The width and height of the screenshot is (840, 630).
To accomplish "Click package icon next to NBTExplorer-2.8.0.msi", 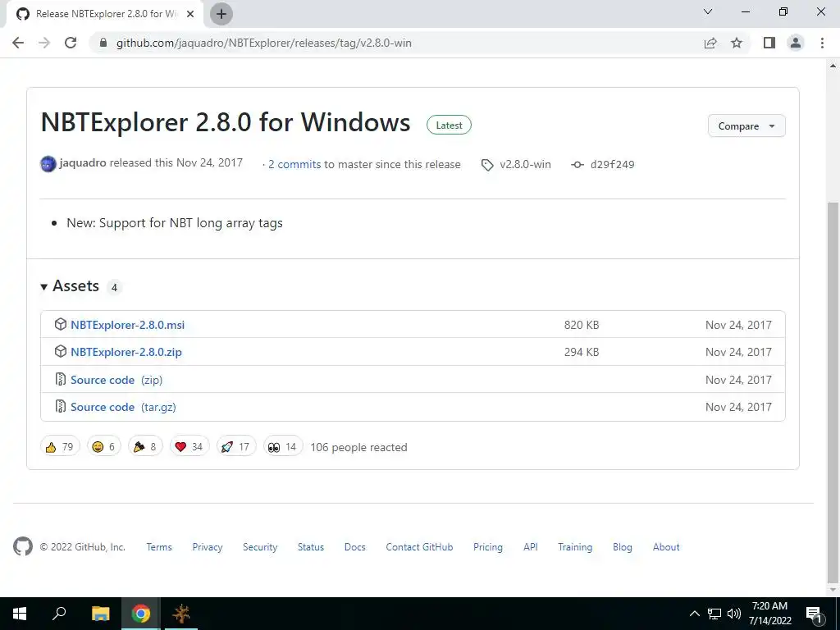I will [x=61, y=324].
